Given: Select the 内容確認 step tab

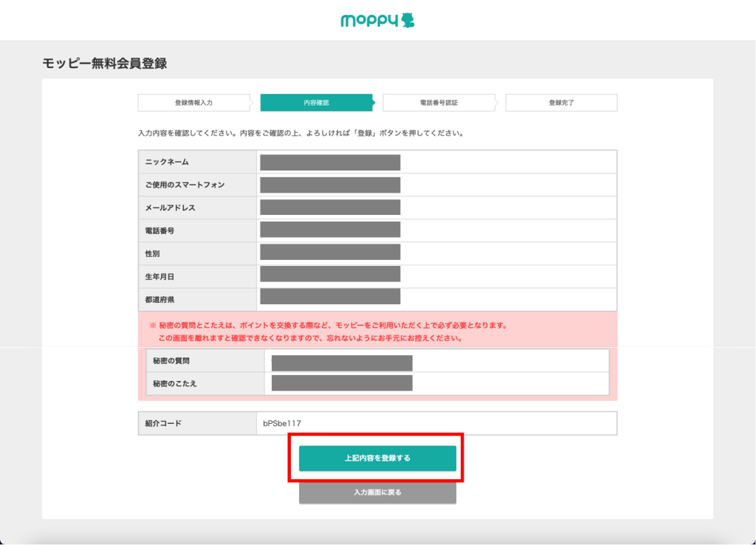Looking at the screenshot, I should point(316,103).
